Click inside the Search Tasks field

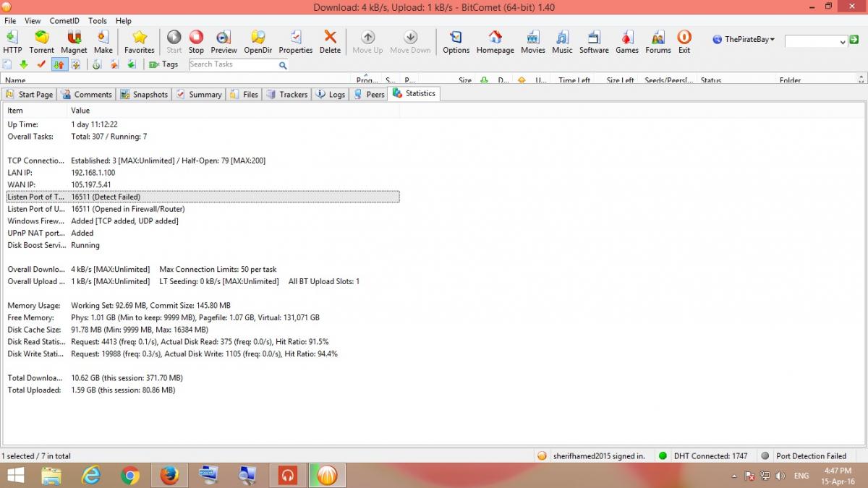click(x=232, y=64)
